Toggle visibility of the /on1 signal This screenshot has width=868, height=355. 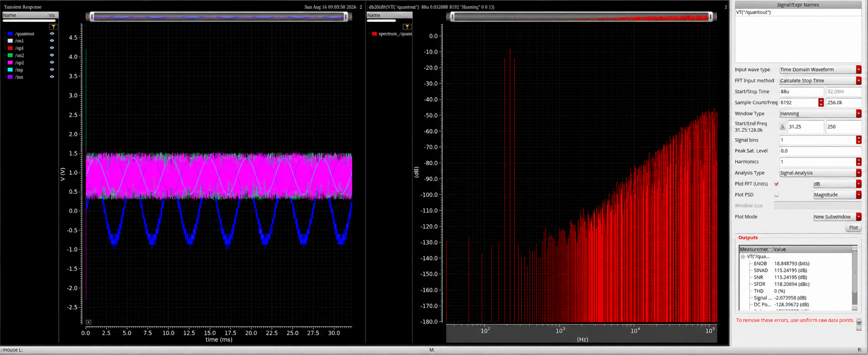click(x=52, y=41)
